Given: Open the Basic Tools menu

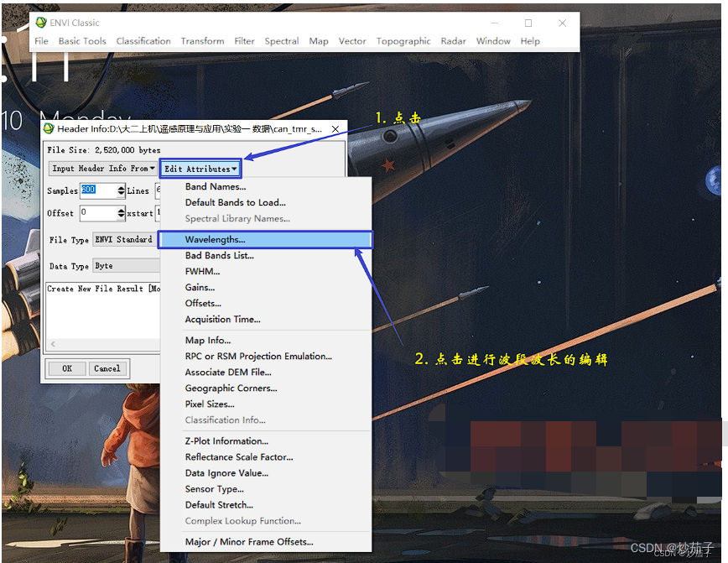Looking at the screenshot, I should point(82,41).
